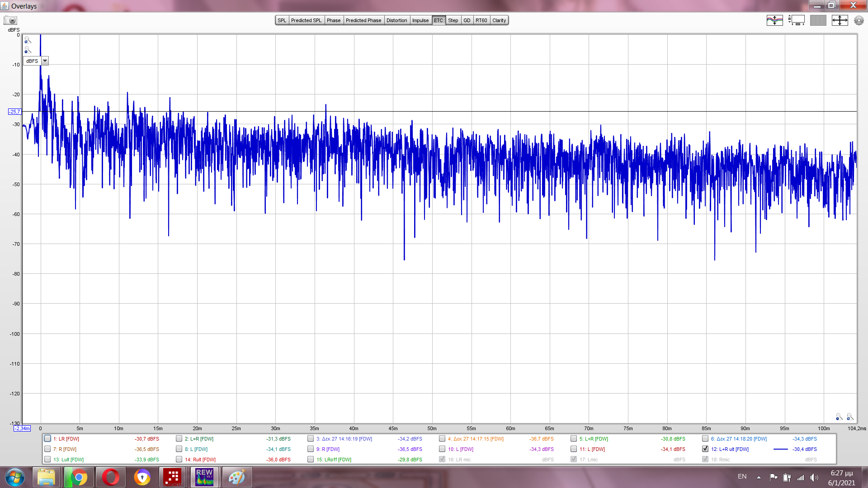The width and height of the screenshot is (868, 488).
Task: Click the -30,4 dBFS value of trace 12
Action: [x=805, y=449]
